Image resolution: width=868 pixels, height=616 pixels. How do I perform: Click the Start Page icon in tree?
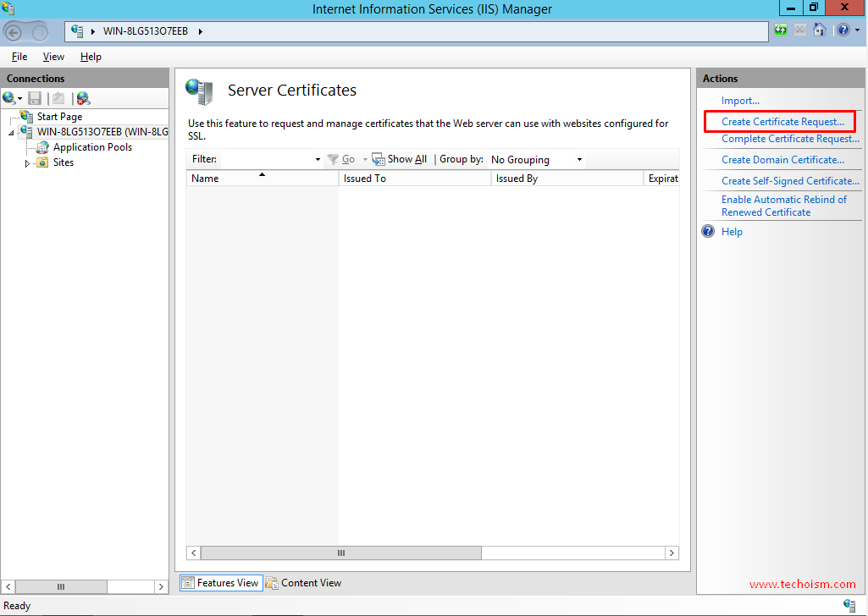pos(26,116)
